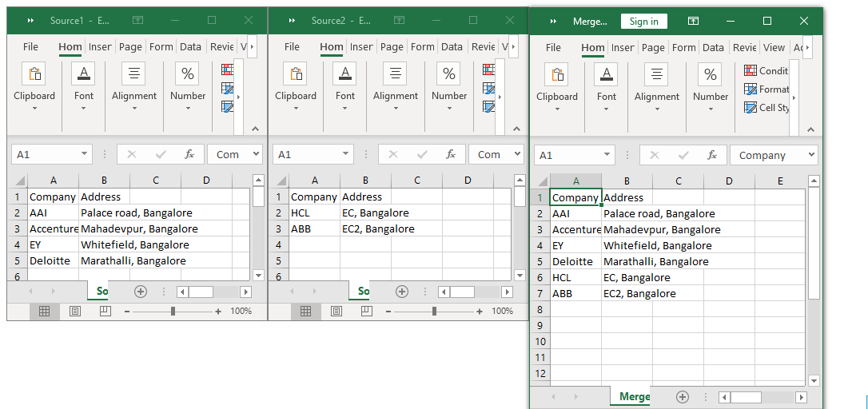Open Ribbon Display Options in Merge title bar
Screen dimensions: 868x409
[x=693, y=21]
